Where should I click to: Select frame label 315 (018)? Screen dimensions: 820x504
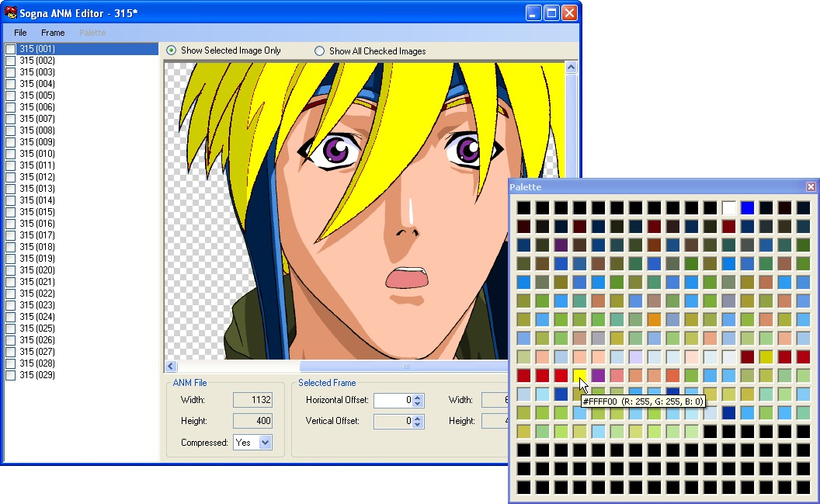[37, 247]
